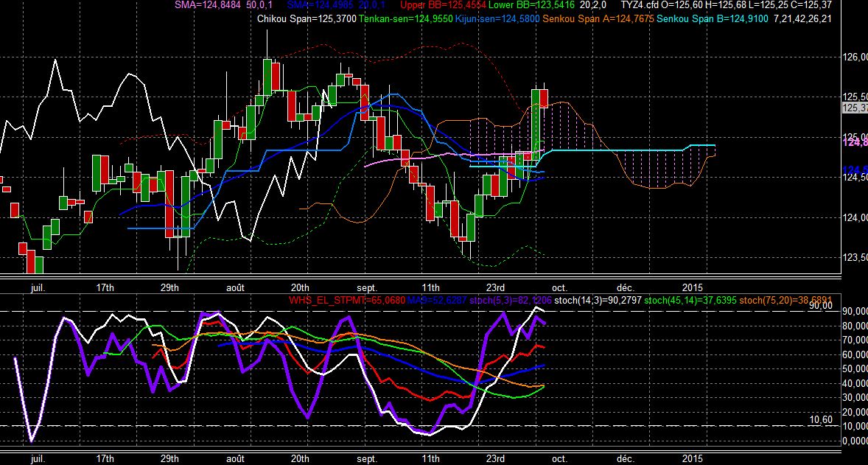Click the 10,60 oversold level label
868x465 pixels.
(x=821, y=419)
